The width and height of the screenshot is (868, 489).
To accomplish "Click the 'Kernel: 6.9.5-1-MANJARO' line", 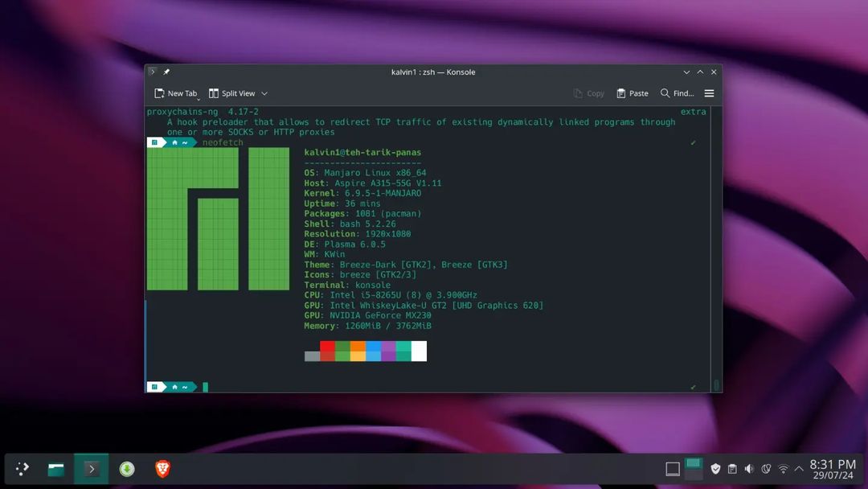I will tap(362, 193).
